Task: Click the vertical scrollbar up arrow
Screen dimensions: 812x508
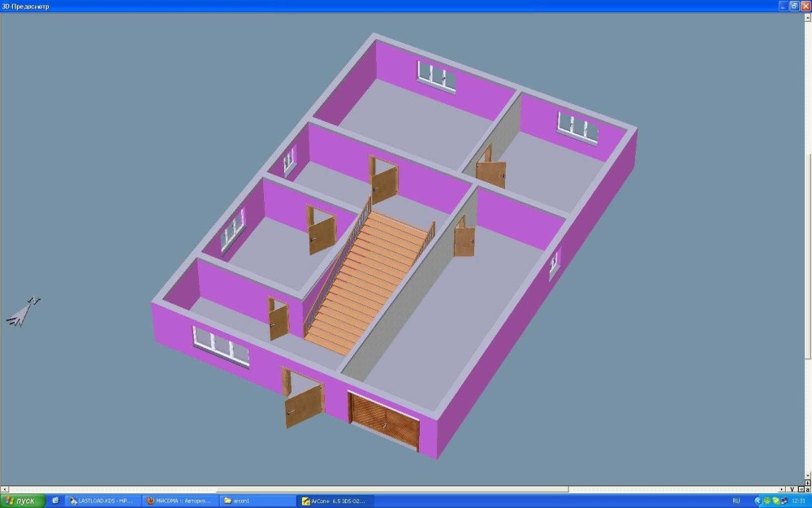Action: click(x=807, y=15)
